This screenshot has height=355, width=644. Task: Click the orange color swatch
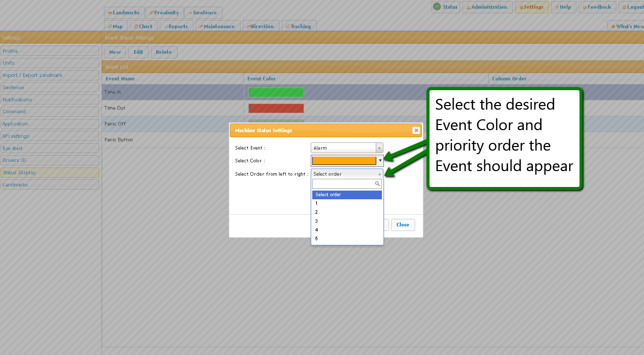[x=344, y=161]
